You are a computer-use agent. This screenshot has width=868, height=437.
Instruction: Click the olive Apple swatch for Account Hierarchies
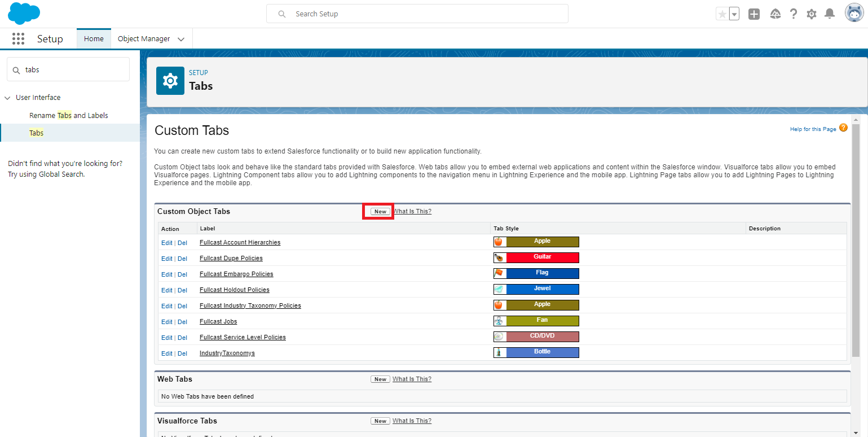point(543,242)
